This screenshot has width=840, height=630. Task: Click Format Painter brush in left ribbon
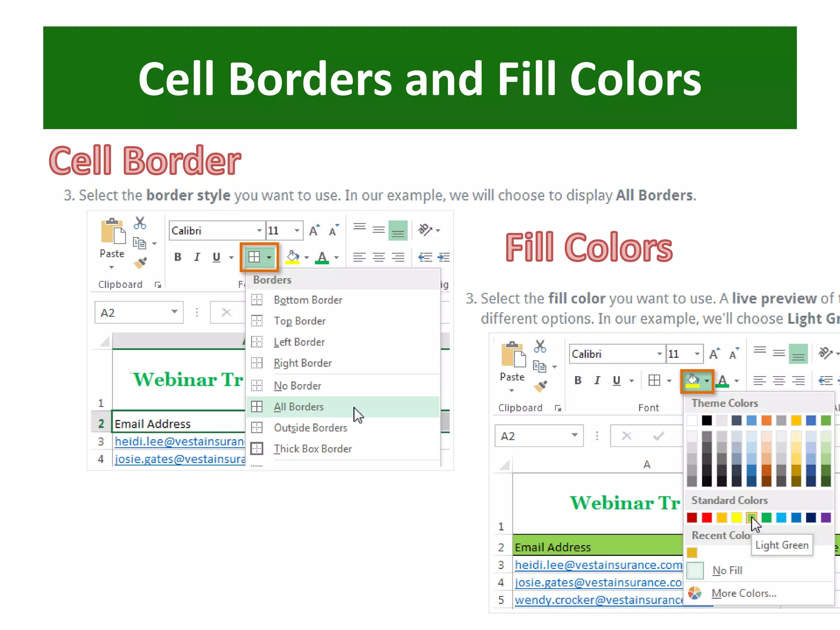point(140,263)
